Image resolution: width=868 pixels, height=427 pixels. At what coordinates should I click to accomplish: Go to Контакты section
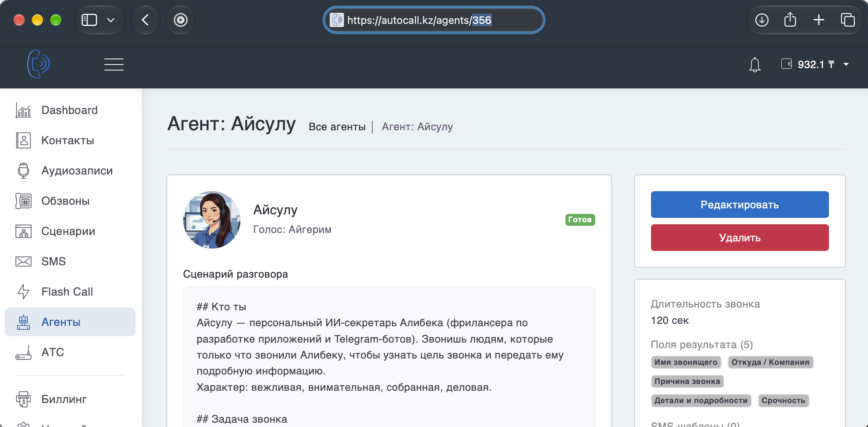(x=70, y=140)
